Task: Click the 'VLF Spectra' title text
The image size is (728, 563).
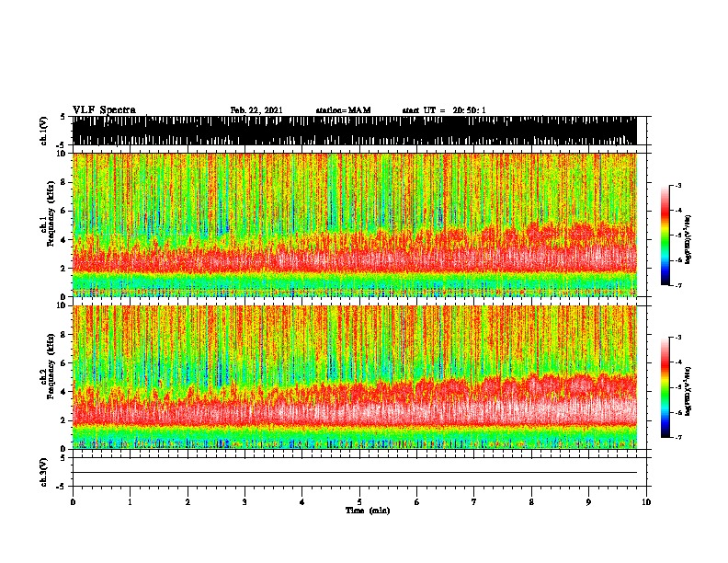Action: tap(104, 110)
